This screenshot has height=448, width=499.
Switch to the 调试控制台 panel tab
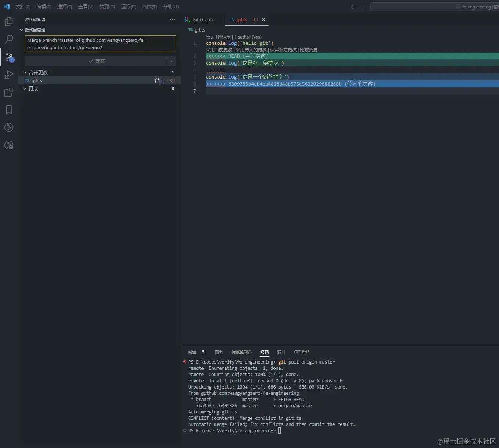click(241, 352)
